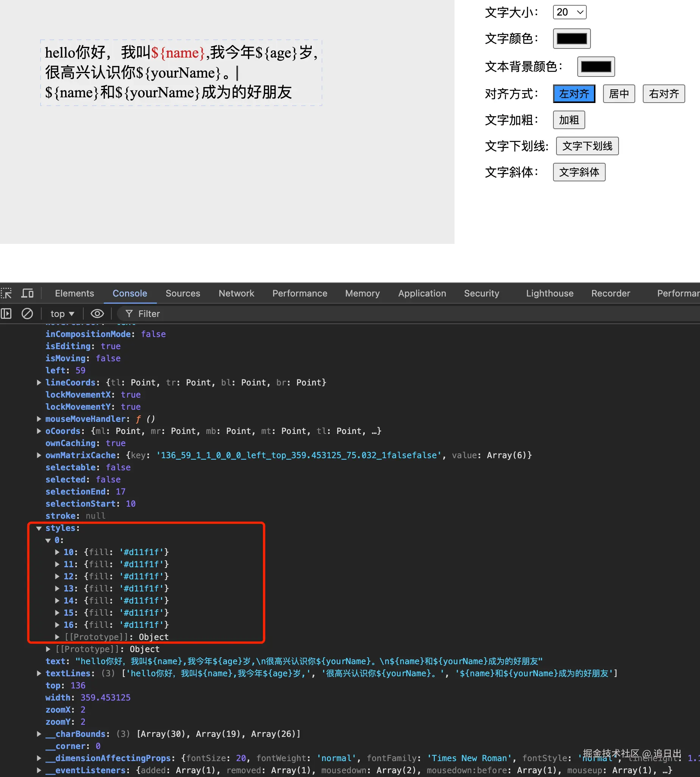The width and height of the screenshot is (700, 777).
Task: Toggle the device toolbar icon
Action: pyautogui.click(x=27, y=293)
